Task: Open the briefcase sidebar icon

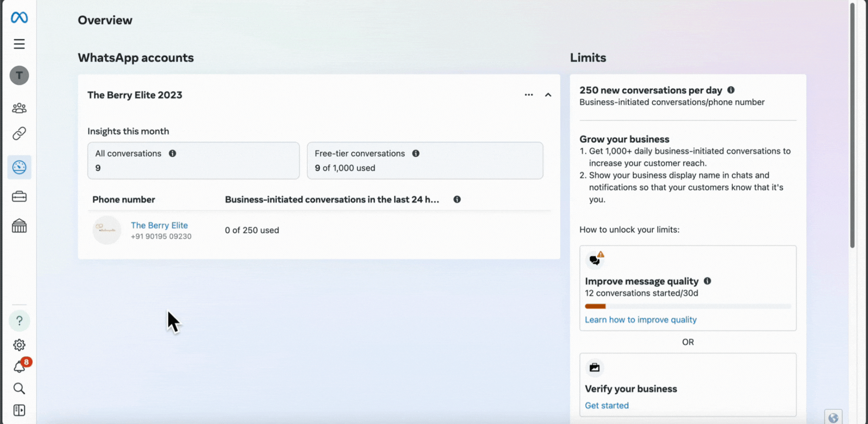Action: click(x=19, y=197)
